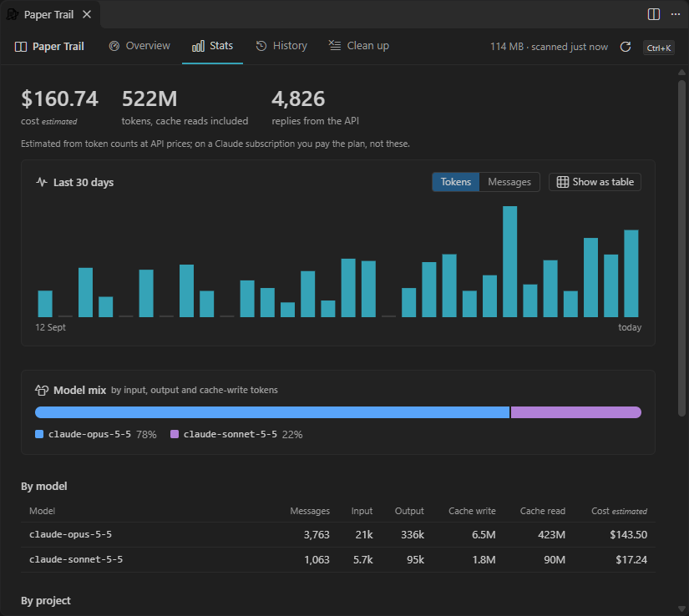The height and width of the screenshot is (616, 689).
Task: Open the Overview tab
Action: (139, 46)
